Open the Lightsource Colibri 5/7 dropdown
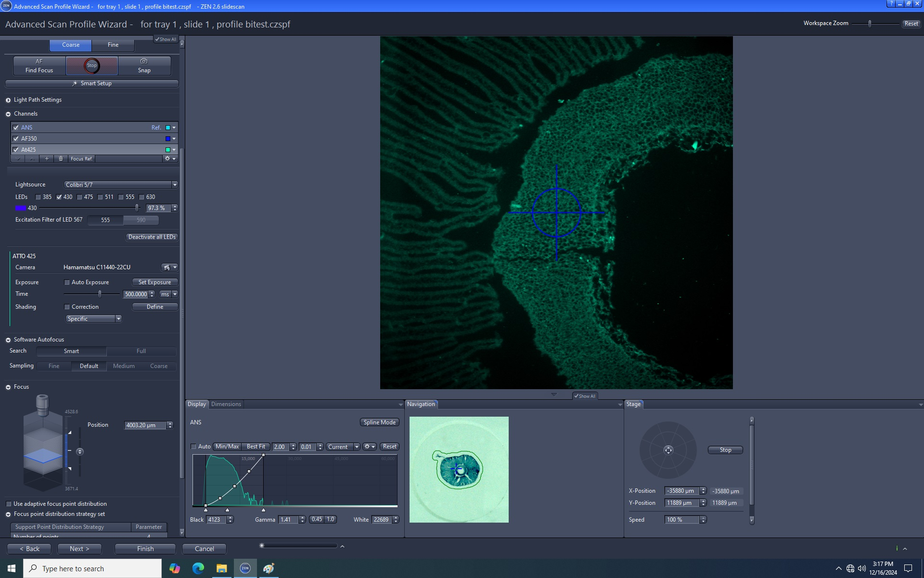 pos(120,185)
